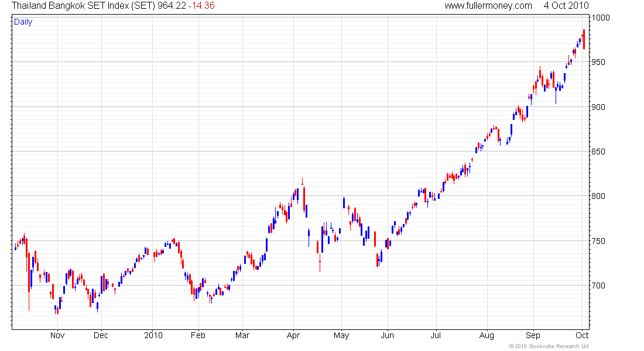This screenshot has height=351, width=644.
Task: Click the chart title 'Thailand Bangkok SET Index (SET)'
Action: coord(83,6)
